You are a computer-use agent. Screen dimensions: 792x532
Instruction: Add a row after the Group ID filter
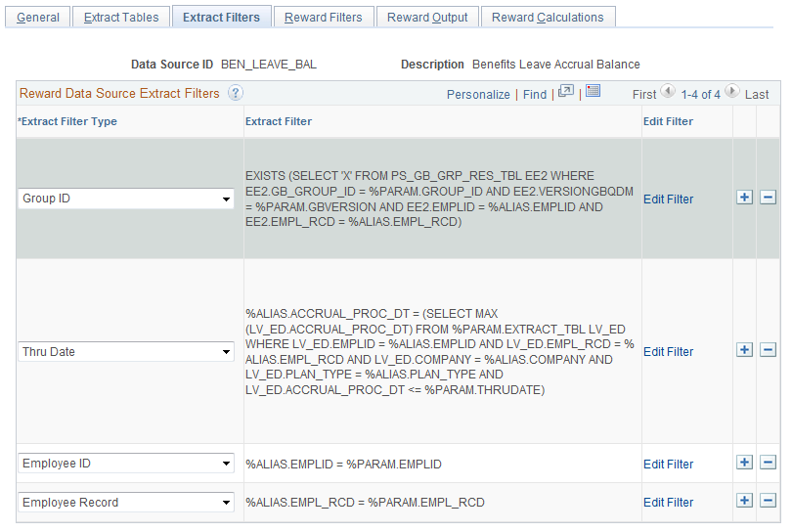coord(744,197)
